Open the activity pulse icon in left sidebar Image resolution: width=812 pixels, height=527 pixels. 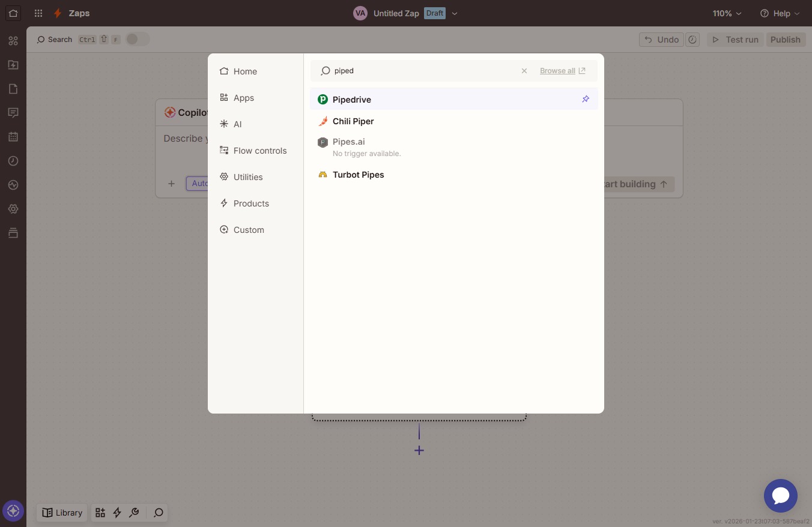point(13,185)
